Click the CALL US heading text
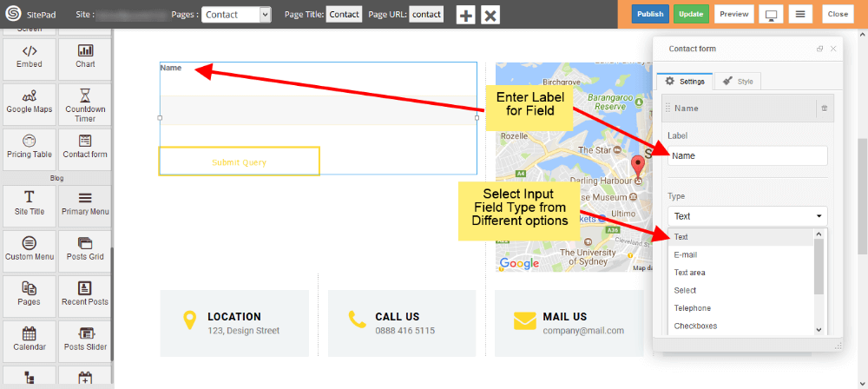This screenshot has height=389, width=868. 398,317
